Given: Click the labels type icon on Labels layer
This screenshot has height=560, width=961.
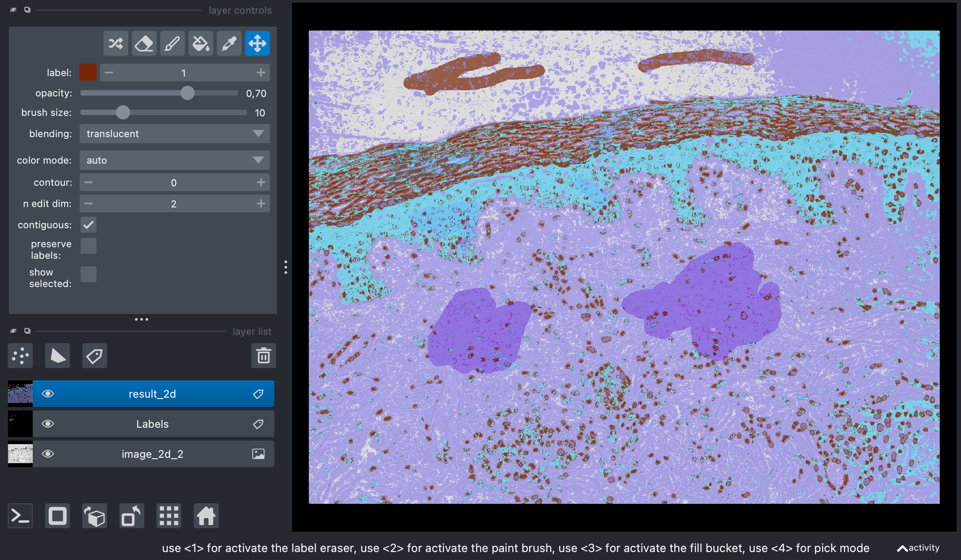Looking at the screenshot, I should [258, 424].
